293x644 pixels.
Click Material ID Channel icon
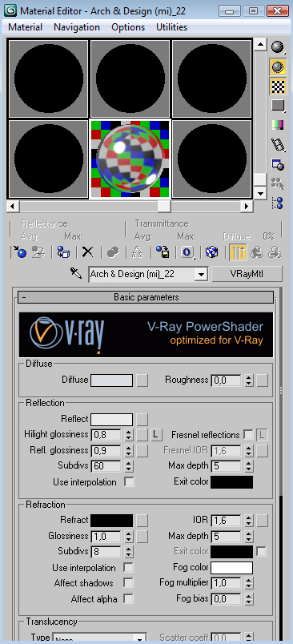tap(187, 252)
